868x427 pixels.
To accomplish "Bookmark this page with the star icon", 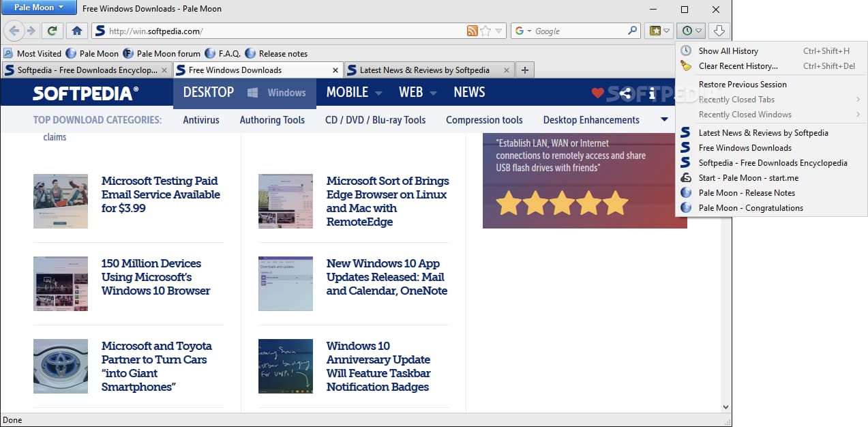I will click(485, 31).
